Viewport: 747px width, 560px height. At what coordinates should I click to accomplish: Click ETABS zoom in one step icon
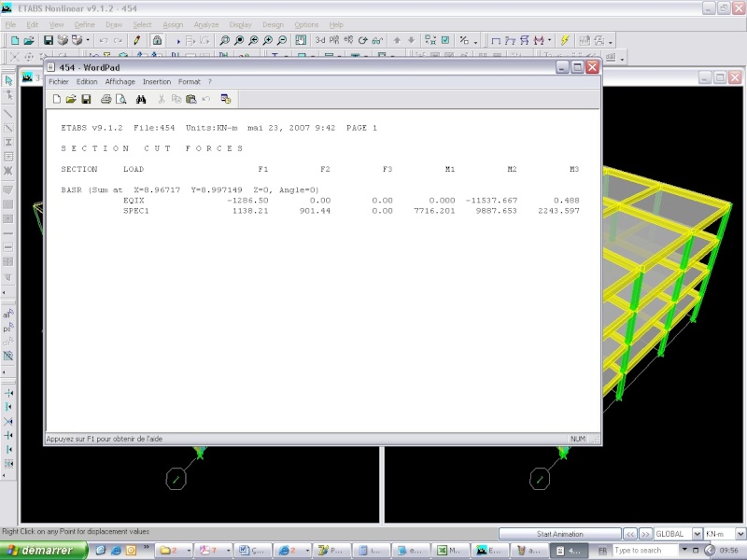point(268,40)
